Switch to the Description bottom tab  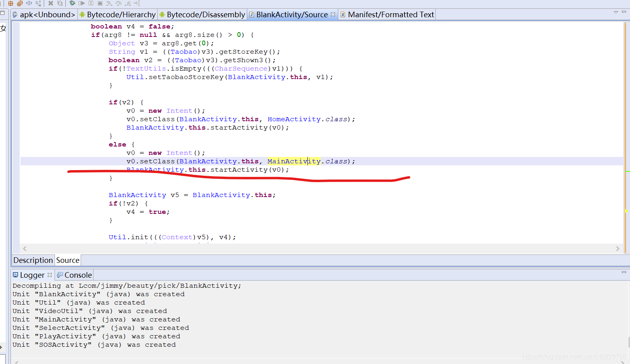pyautogui.click(x=33, y=260)
